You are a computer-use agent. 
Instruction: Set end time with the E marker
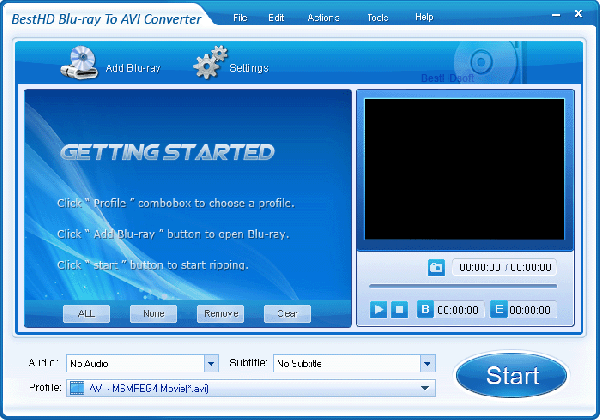499,309
